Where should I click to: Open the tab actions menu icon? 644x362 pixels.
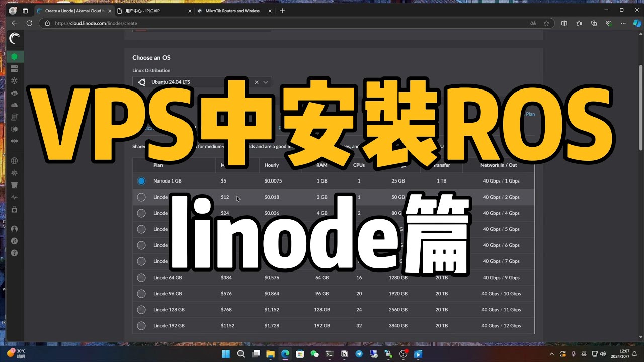point(25,11)
